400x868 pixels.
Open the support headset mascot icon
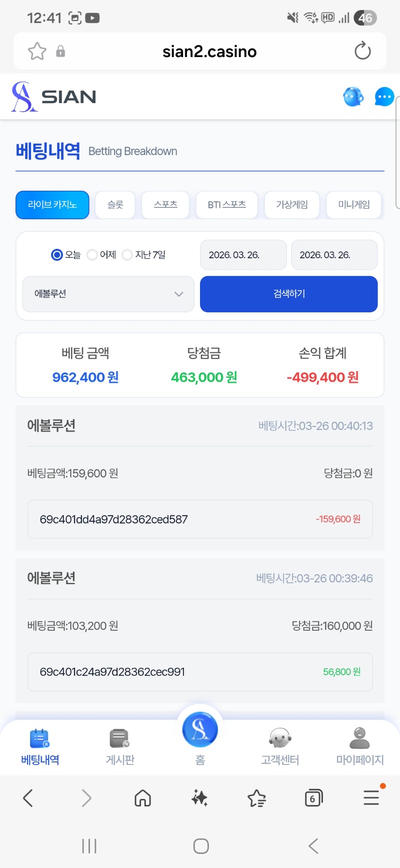click(x=353, y=97)
